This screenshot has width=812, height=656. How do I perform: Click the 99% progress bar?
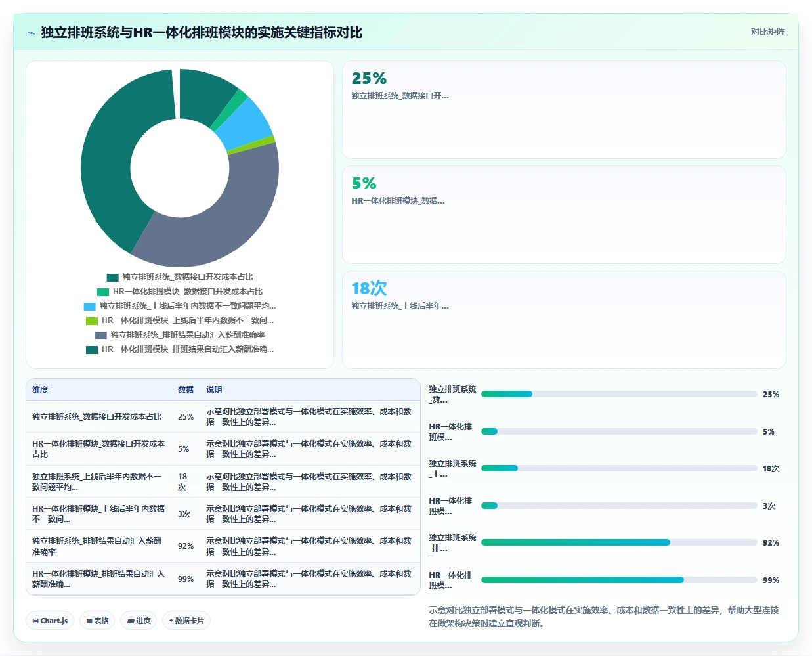click(619, 580)
